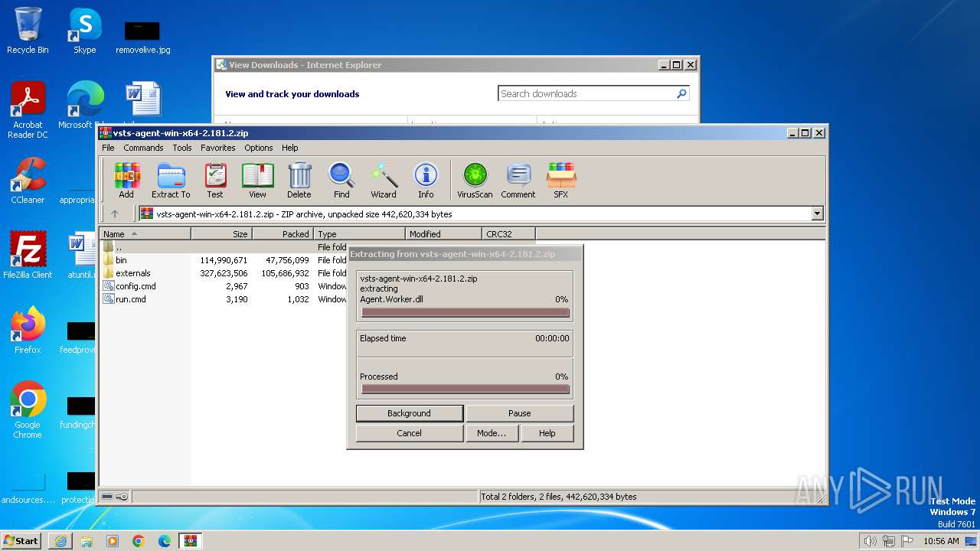980x551 pixels.
Task: Expand the archive path dropdown arrow
Action: 818,214
